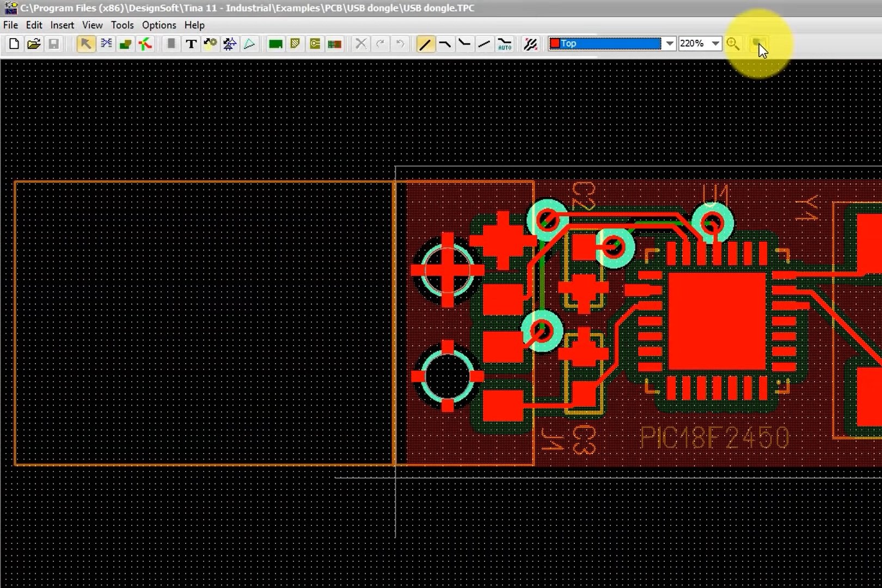Image resolution: width=882 pixels, height=588 pixels.
Task: Expand the layer selector list
Action: click(669, 43)
